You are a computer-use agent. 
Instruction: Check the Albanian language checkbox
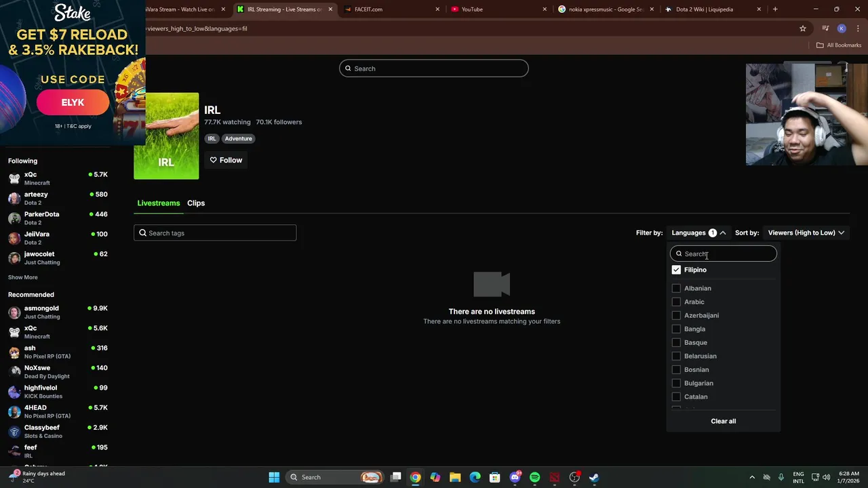[676, 288]
